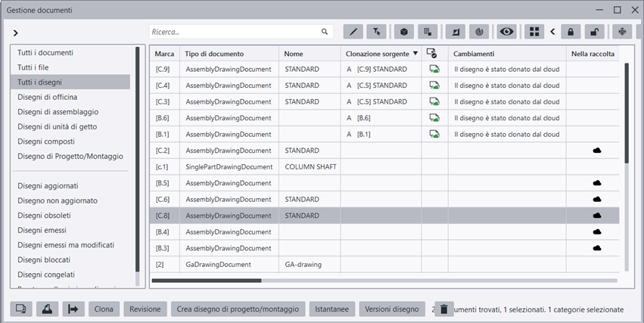Unlock drawings with the open padlock icon
This screenshot has width=644, height=323.
pos(595,32)
